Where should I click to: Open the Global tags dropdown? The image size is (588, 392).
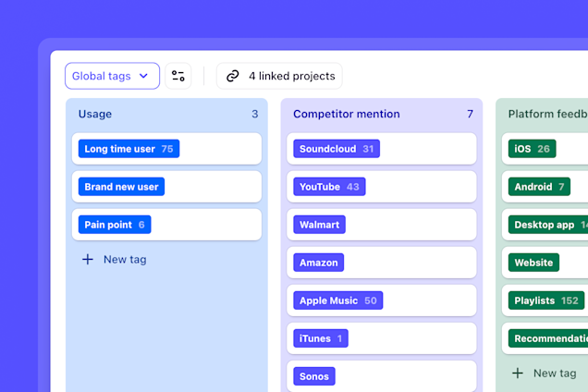coord(112,76)
